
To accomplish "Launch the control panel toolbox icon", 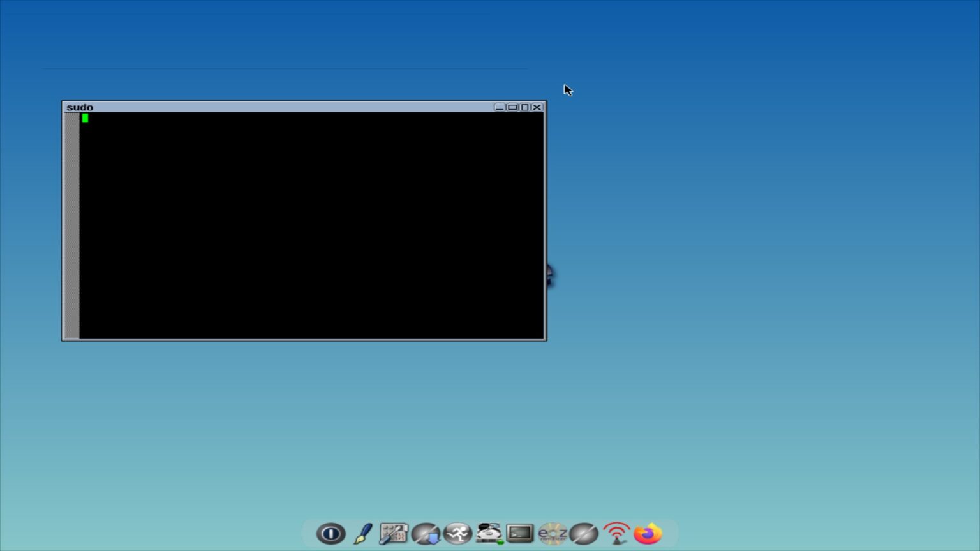I will tap(393, 534).
